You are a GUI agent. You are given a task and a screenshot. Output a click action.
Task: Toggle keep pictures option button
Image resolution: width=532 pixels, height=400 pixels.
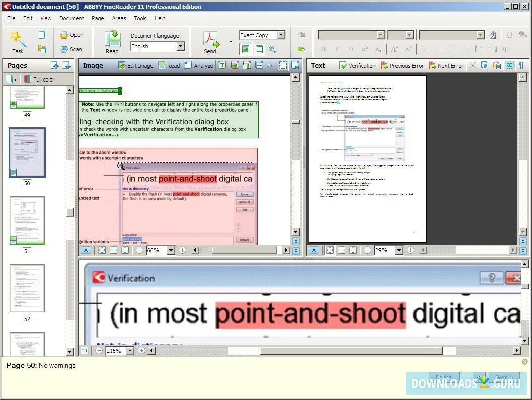[x=246, y=49]
